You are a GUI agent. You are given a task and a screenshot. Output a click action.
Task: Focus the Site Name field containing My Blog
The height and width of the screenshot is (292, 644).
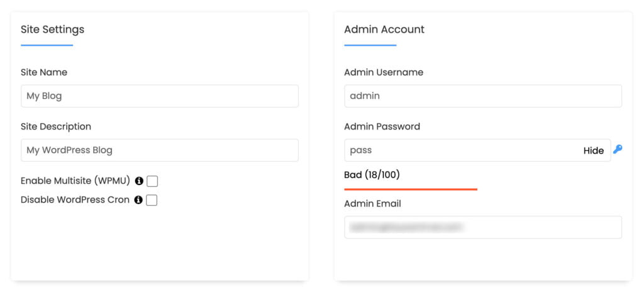pos(160,96)
